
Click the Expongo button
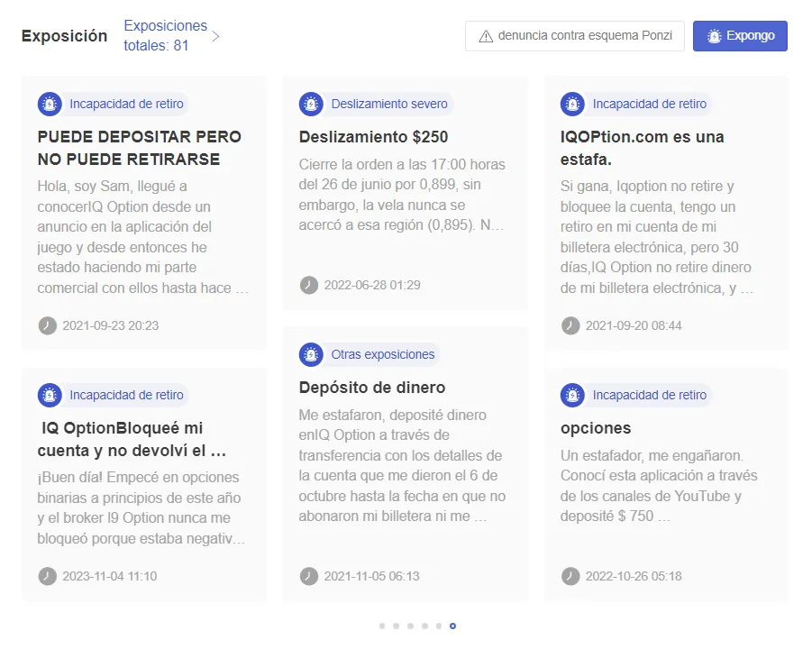740,36
